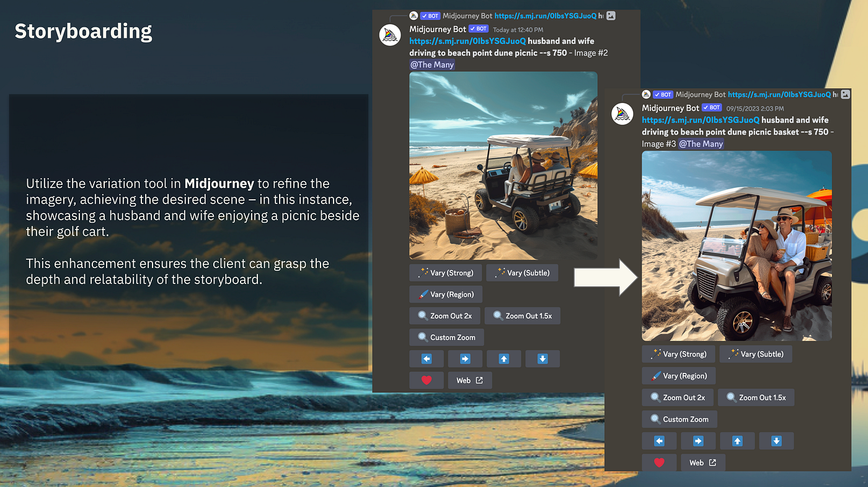Click the Midjourney Bot username on the Image #2 message

tap(437, 29)
